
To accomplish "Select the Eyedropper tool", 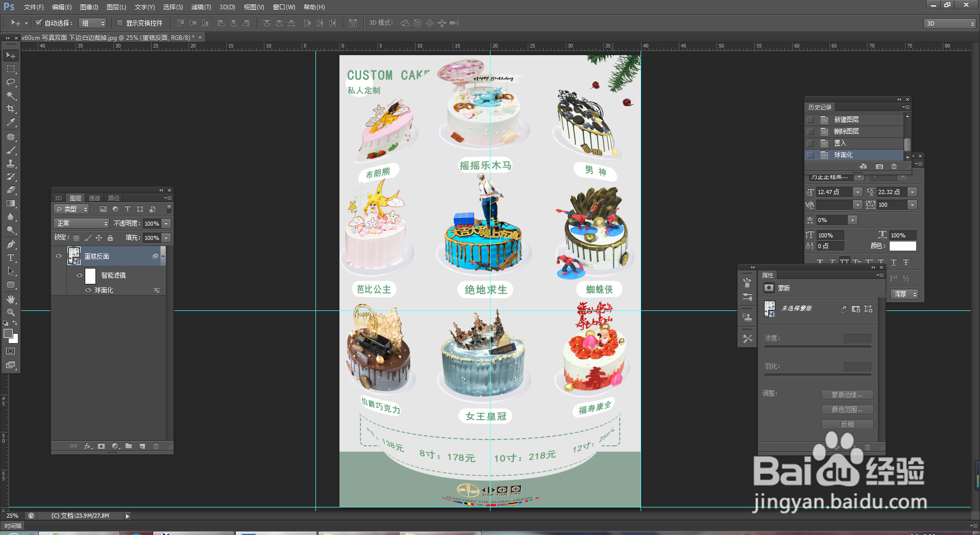I will tap(11, 122).
